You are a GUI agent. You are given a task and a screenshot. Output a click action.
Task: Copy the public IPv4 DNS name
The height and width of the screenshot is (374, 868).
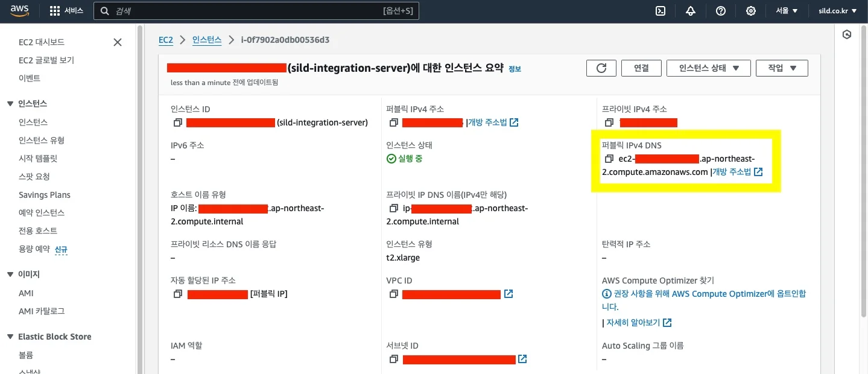(x=609, y=159)
